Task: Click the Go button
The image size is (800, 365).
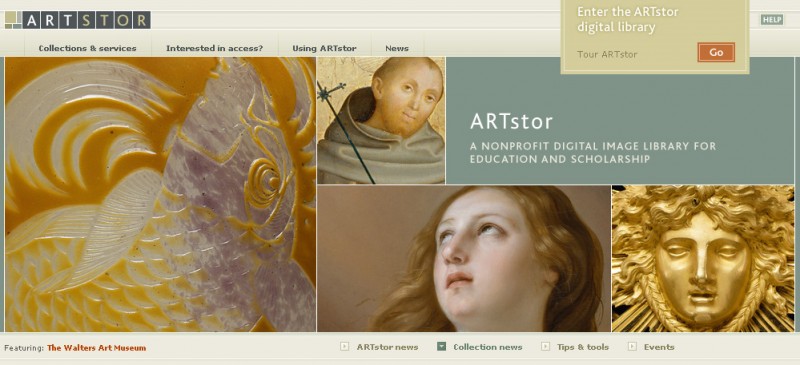Action: (716, 53)
